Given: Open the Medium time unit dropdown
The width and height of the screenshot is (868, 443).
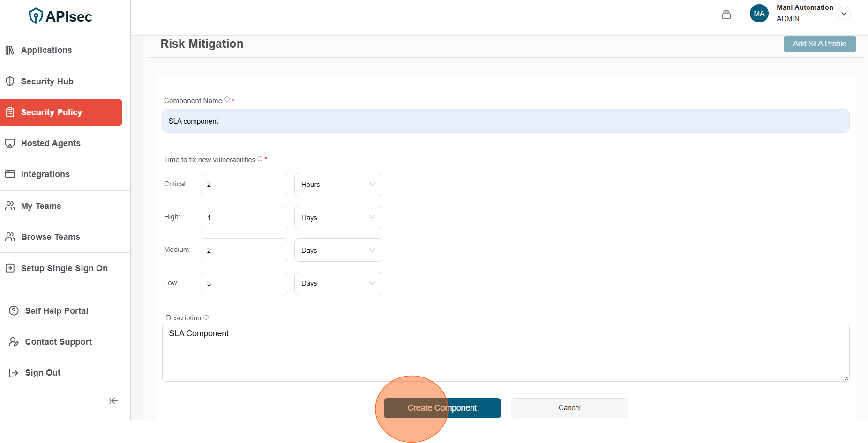Looking at the screenshot, I should (338, 251).
